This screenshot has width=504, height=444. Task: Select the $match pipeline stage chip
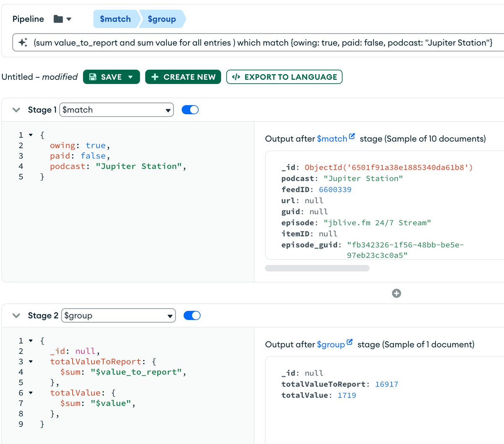pos(115,19)
